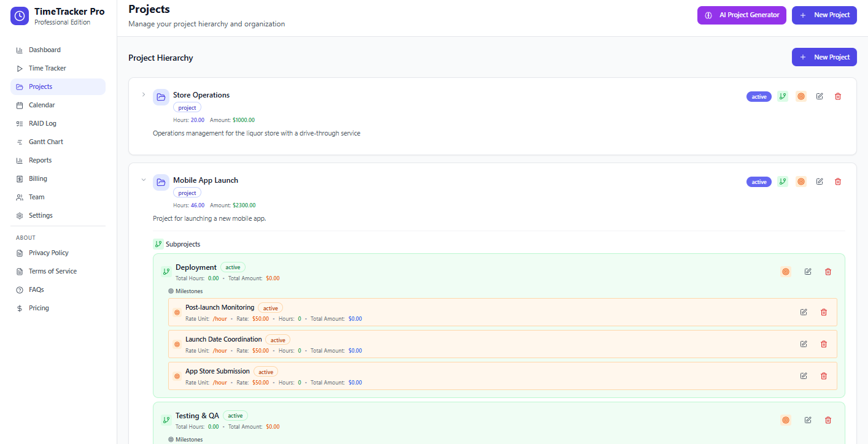Add a milestone to Testing & QA
Viewport: 868px width, 444px height.
(x=786, y=420)
